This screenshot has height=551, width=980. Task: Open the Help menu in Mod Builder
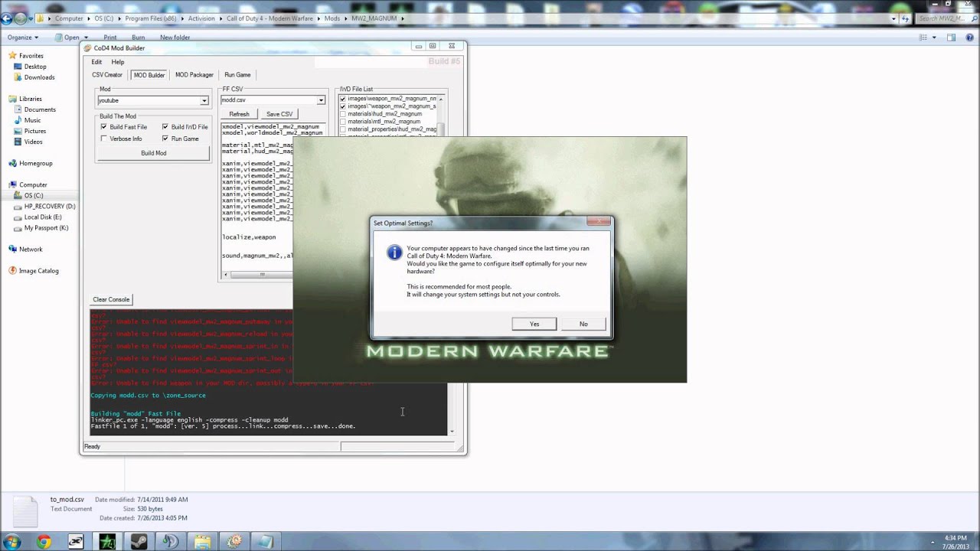117,62
